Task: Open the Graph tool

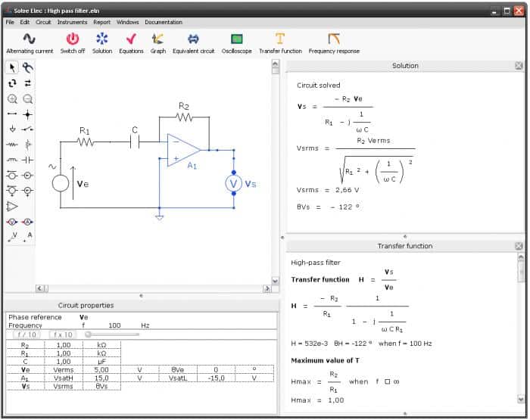Action: [x=157, y=39]
